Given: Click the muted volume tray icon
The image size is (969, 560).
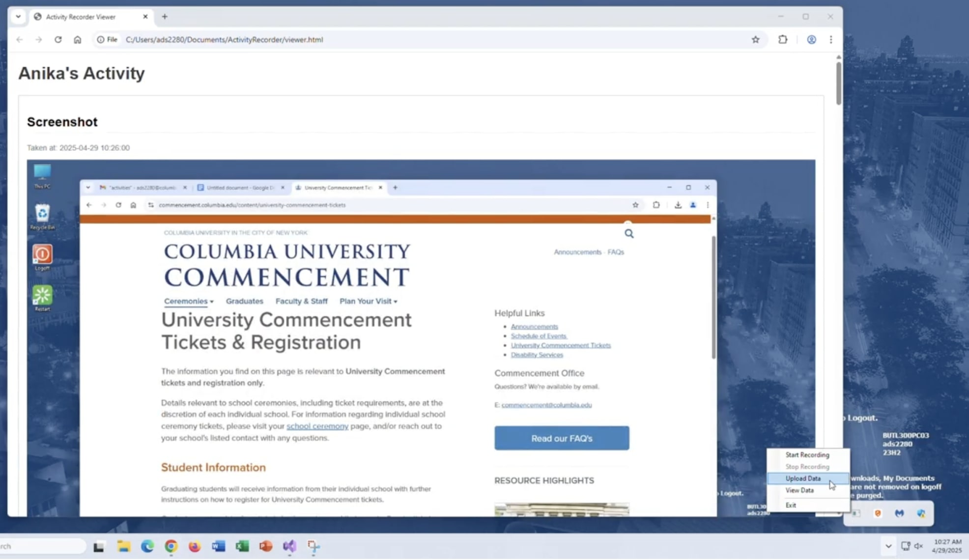Looking at the screenshot, I should point(919,546).
